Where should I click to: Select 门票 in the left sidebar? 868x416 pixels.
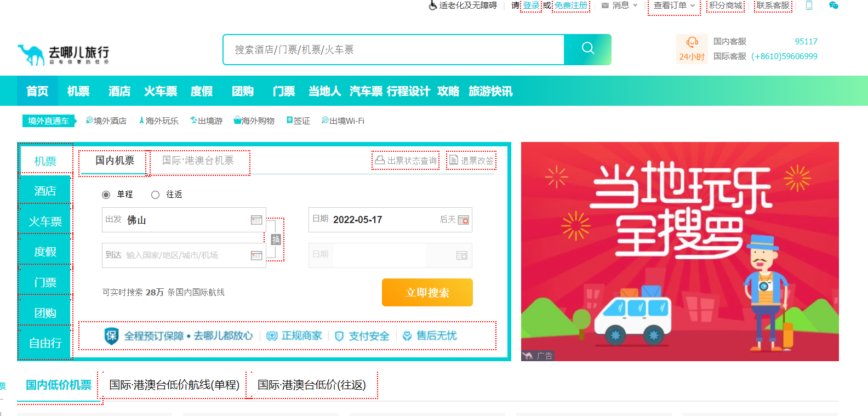(x=45, y=282)
